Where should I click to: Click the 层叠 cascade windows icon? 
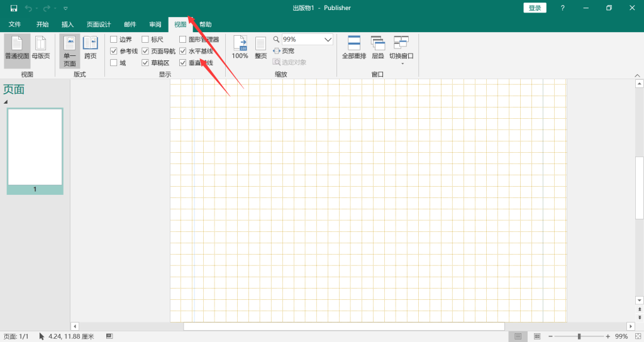[x=378, y=48]
